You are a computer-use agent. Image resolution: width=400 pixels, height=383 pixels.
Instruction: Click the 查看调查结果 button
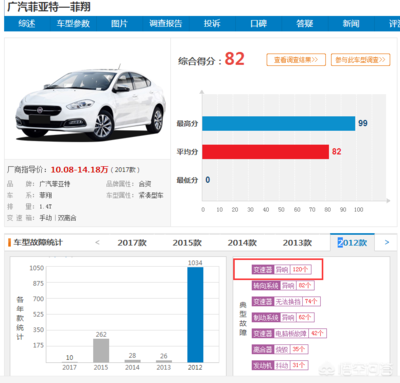click(296, 60)
